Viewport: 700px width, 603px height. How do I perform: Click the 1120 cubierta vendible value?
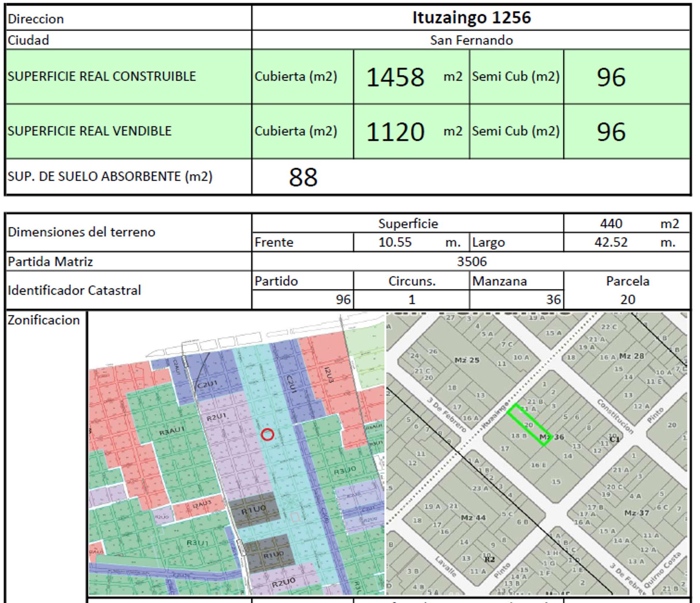pyautogui.click(x=395, y=132)
